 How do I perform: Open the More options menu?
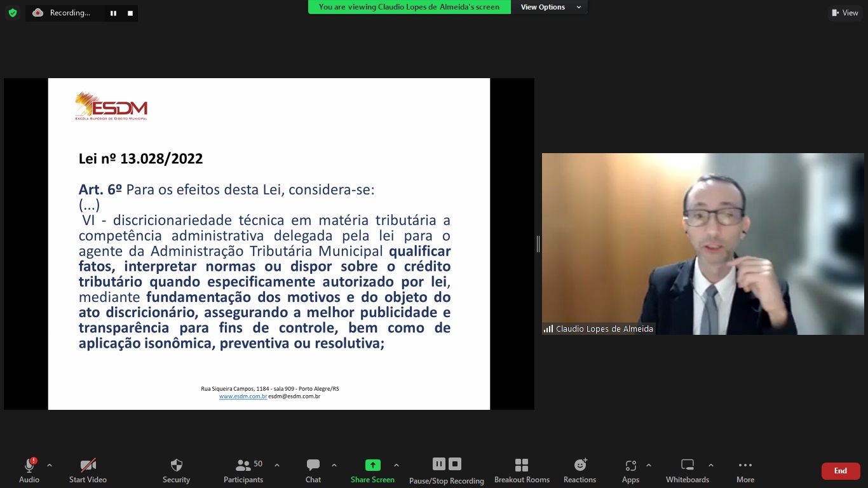(x=745, y=471)
